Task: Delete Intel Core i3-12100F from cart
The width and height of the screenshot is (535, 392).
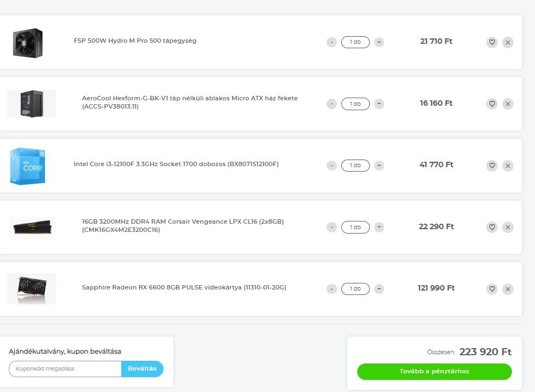Action: pos(508,166)
